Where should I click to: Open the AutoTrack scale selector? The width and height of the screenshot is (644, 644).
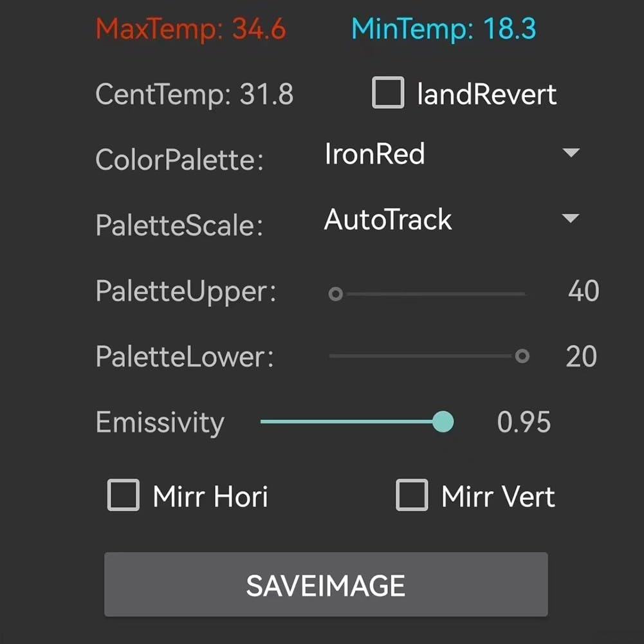(452, 219)
